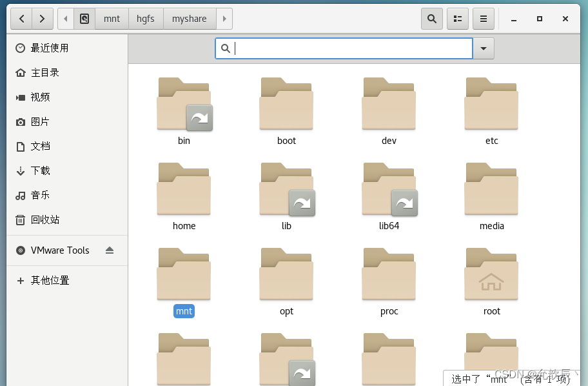Image resolution: width=588 pixels, height=386 pixels.
Task: Select the root folder icon
Action: [x=491, y=274]
